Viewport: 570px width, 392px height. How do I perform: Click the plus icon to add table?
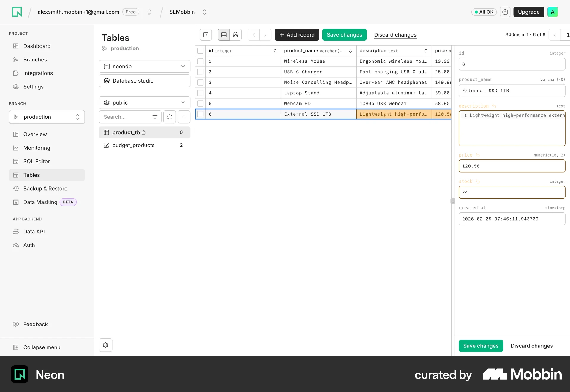pyautogui.click(x=184, y=117)
